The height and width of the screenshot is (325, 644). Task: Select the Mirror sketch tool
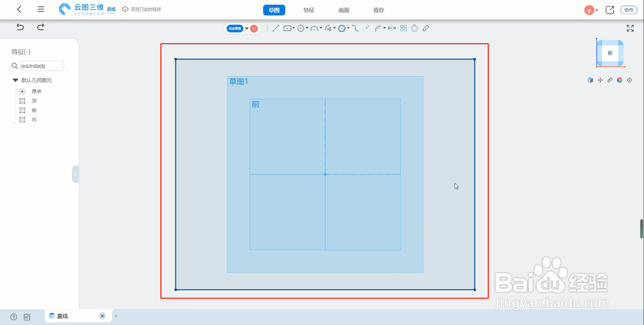[392, 28]
